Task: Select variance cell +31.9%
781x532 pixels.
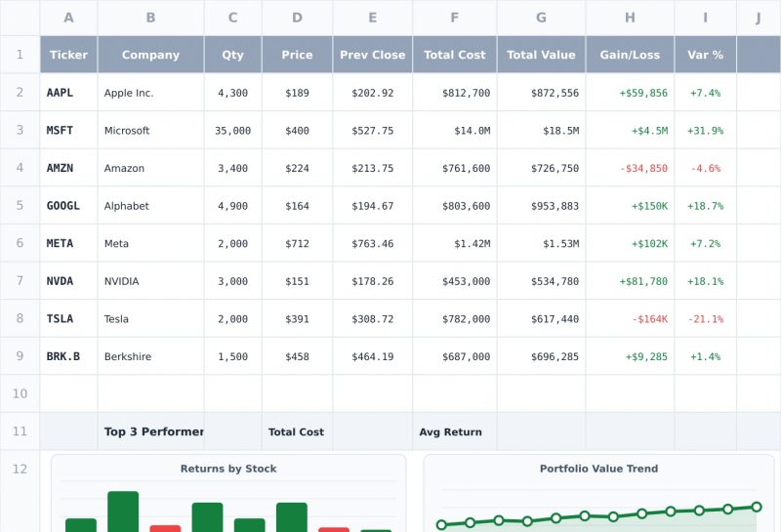Action: tap(705, 131)
